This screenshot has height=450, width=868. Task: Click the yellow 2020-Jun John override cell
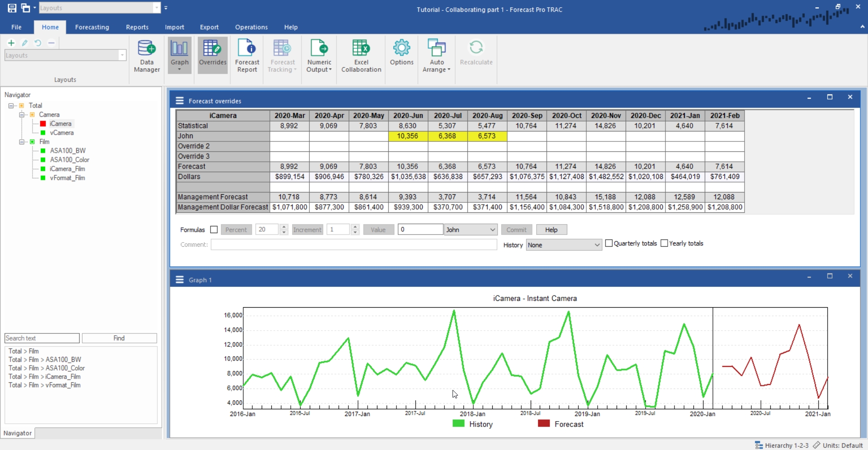pos(408,136)
